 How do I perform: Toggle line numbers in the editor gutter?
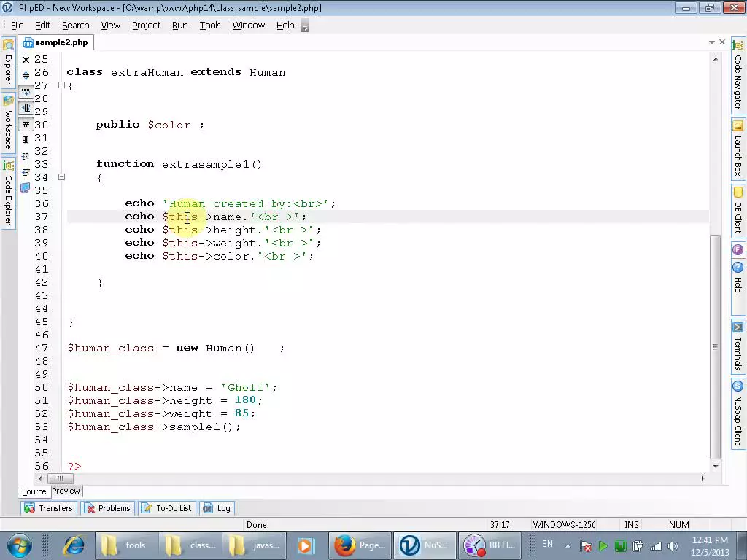point(25,123)
